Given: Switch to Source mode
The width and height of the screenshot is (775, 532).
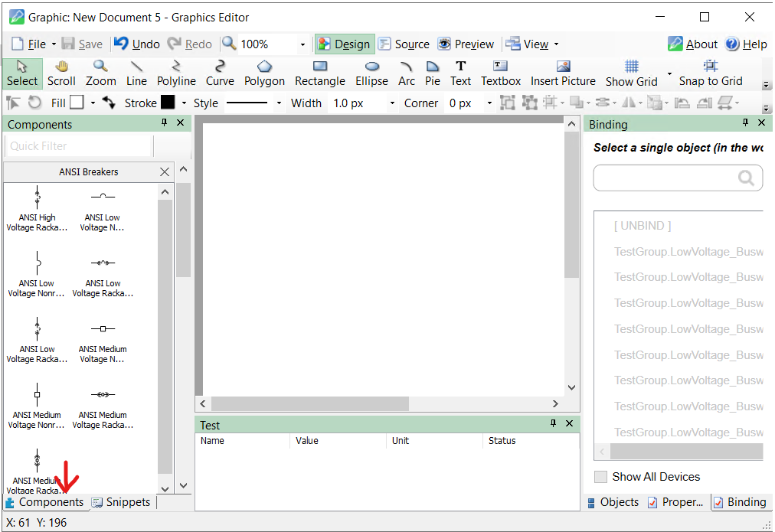Looking at the screenshot, I should click(404, 44).
